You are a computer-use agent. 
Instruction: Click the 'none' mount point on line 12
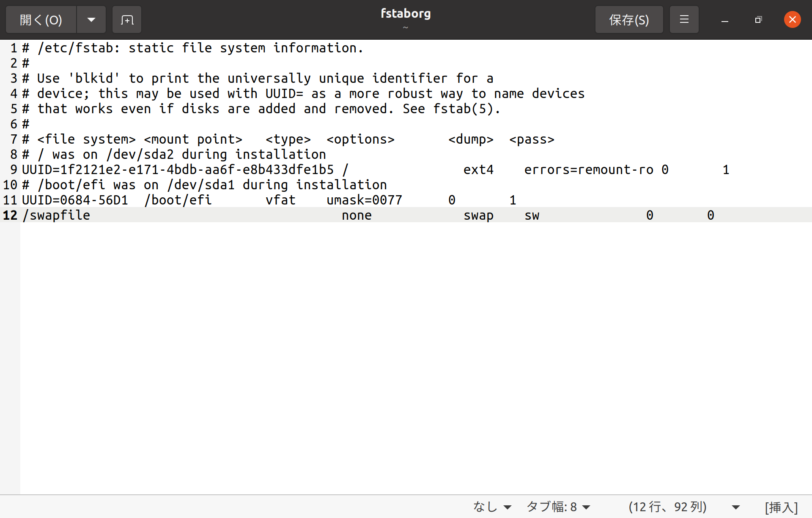coord(357,215)
